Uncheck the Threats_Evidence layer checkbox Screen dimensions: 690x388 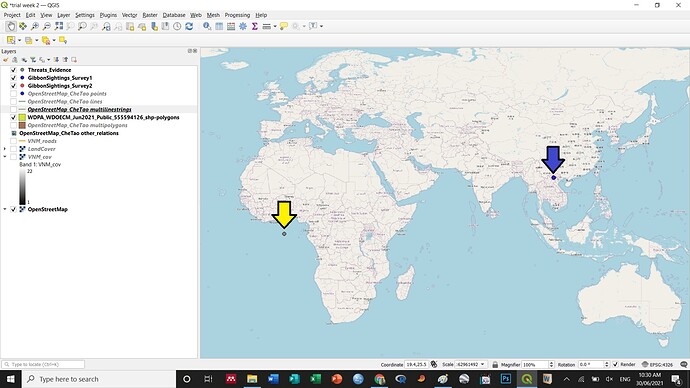point(13,70)
